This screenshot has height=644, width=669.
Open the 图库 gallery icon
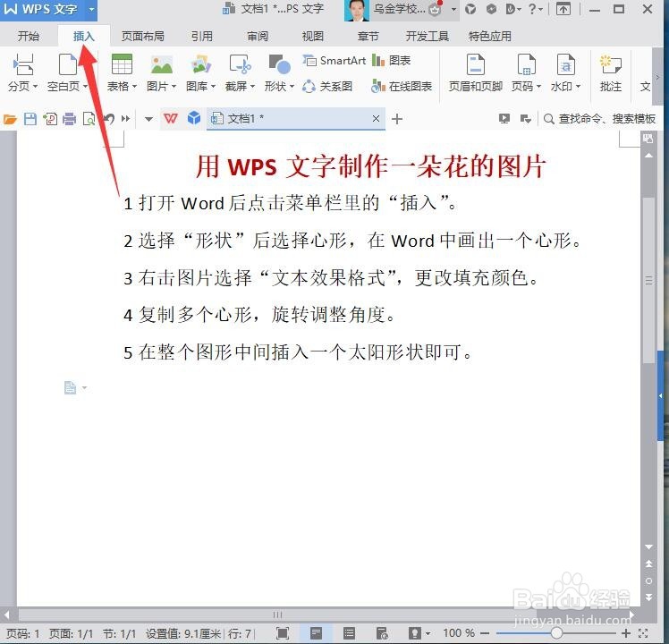click(200, 64)
